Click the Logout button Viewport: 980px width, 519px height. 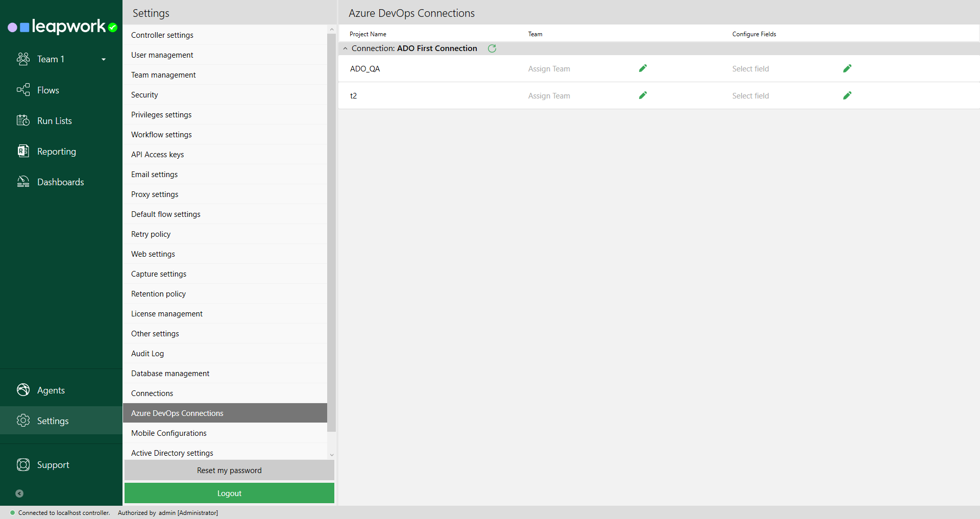(229, 493)
